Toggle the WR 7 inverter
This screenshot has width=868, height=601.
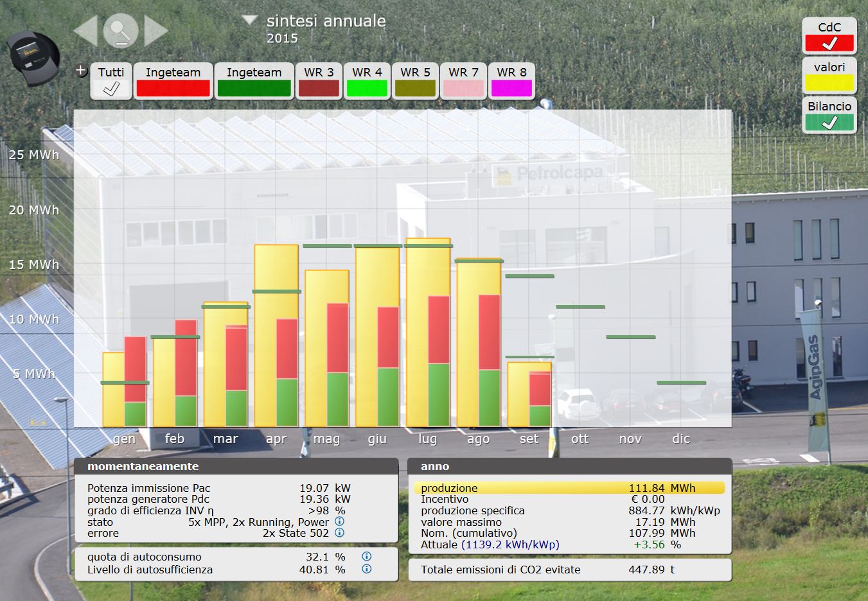[463, 81]
